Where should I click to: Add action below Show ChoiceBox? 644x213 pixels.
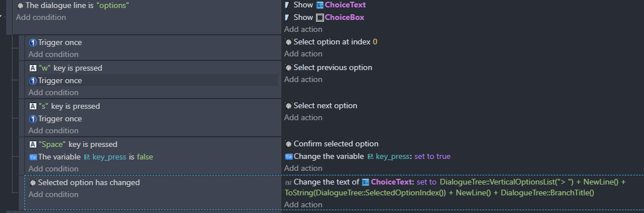click(x=303, y=29)
